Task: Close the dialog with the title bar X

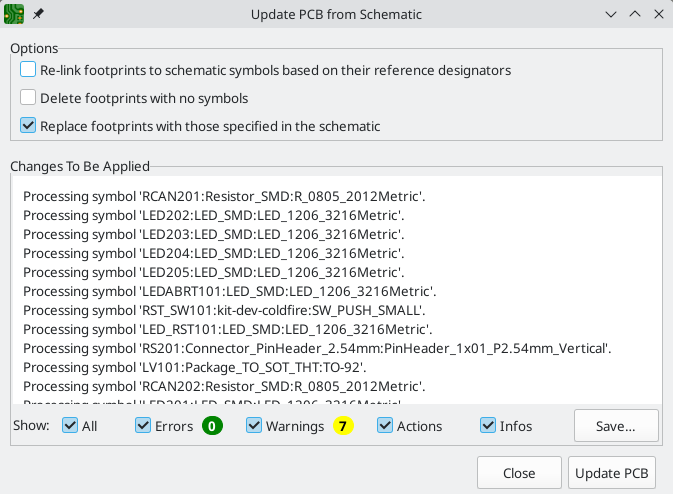Action: click(x=658, y=15)
